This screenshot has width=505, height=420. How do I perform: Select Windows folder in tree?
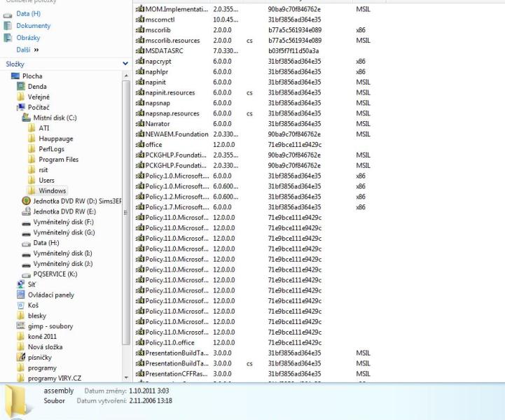(x=52, y=190)
